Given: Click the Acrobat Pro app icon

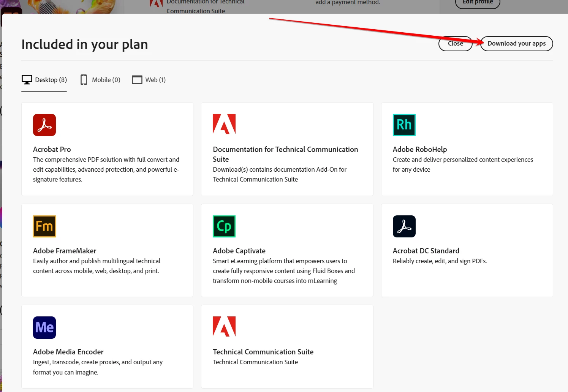Looking at the screenshot, I should tap(44, 125).
